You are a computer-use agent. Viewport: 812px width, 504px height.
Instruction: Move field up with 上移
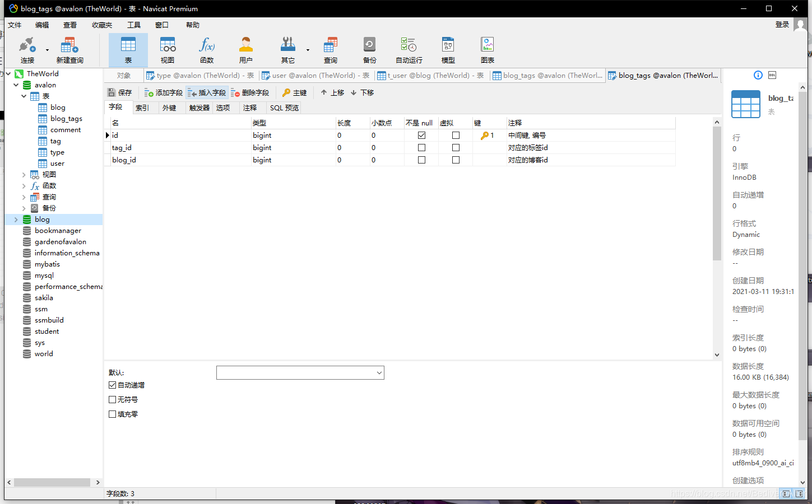click(x=332, y=92)
